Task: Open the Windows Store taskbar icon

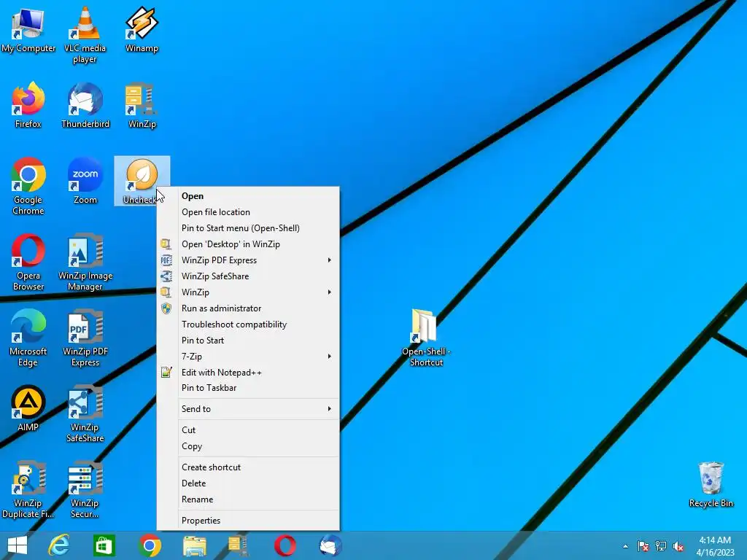Action: pos(104,545)
